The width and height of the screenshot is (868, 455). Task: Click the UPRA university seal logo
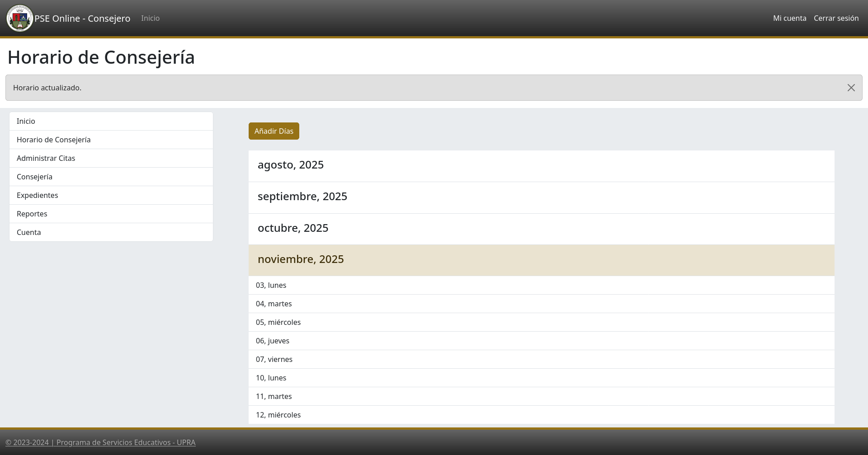pyautogui.click(x=20, y=18)
